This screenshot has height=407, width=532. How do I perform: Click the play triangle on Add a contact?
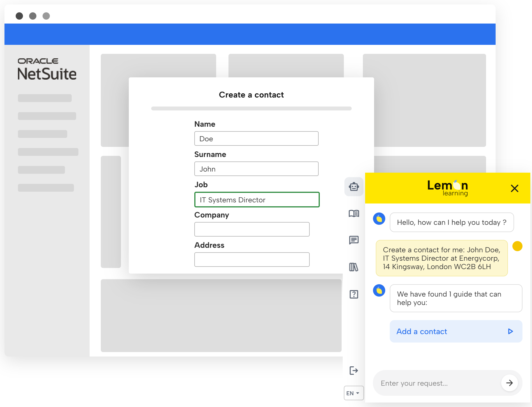point(510,331)
